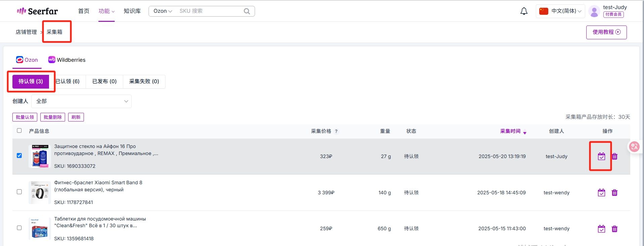Click the 使用教程 button
This screenshot has height=246, width=644.
[606, 32]
